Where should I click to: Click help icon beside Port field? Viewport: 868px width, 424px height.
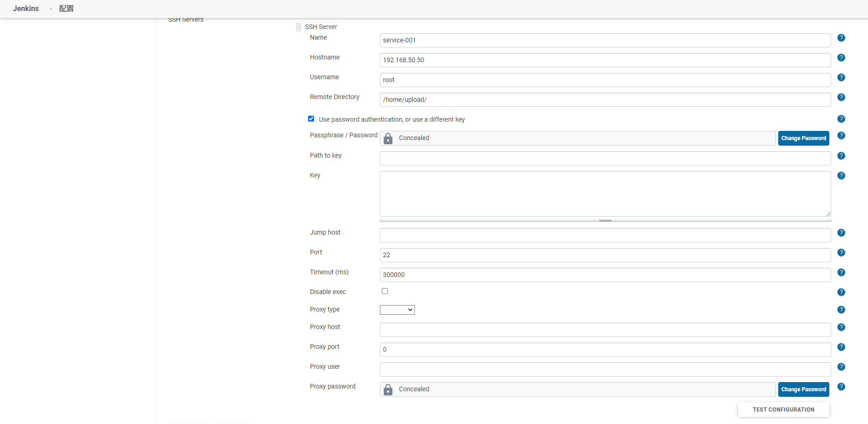tap(841, 253)
